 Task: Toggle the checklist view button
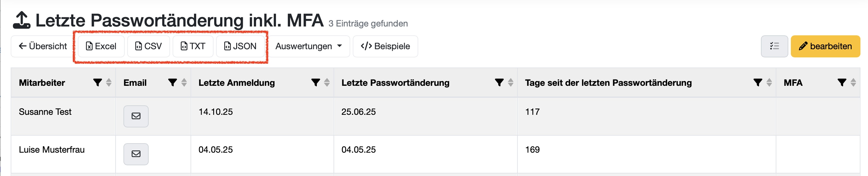coord(774,46)
